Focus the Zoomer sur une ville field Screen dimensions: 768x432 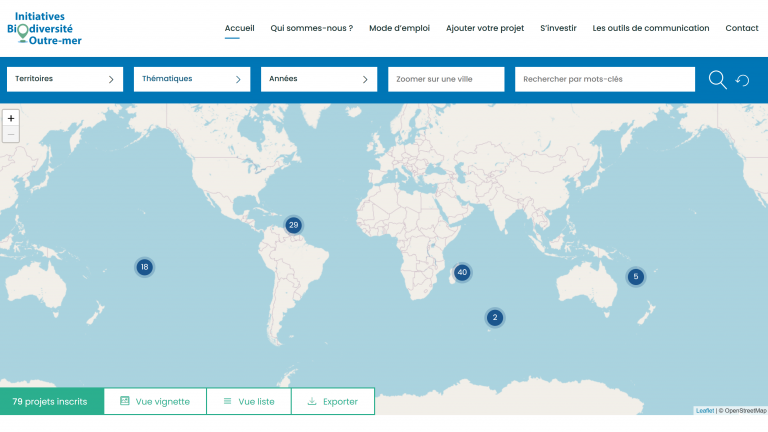[446, 79]
